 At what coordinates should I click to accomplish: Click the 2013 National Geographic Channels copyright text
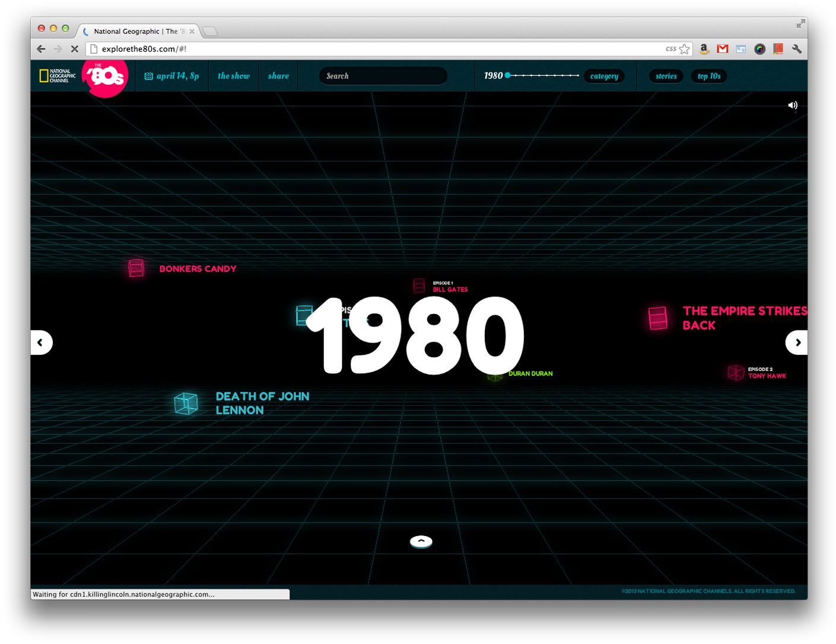[x=708, y=591]
